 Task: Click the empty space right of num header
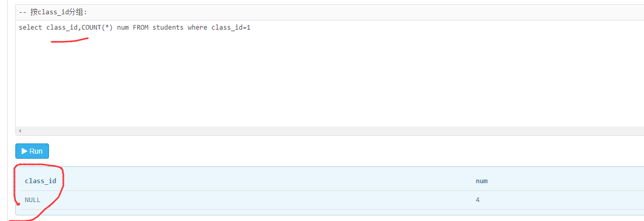tap(562, 181)
